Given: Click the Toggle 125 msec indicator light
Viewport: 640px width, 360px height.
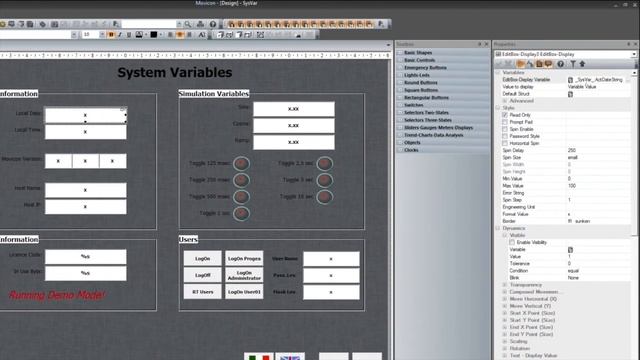Looking at the screenshot, I should [x=241, y=164].
